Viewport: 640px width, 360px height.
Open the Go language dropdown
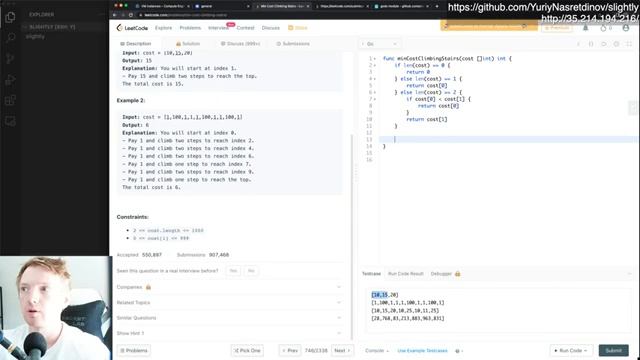(x=380, y=44)
